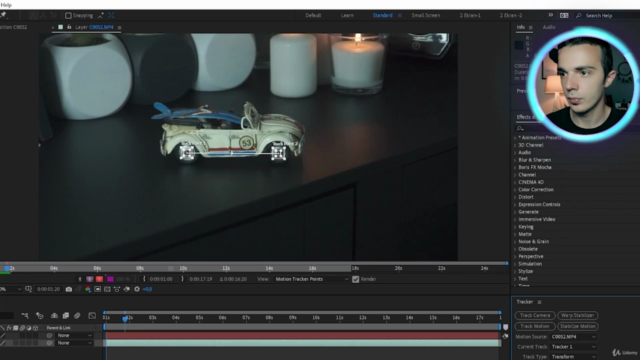Click the blue current-time indicator in timeline
The image size is (640, 360).
pos(125,318)
